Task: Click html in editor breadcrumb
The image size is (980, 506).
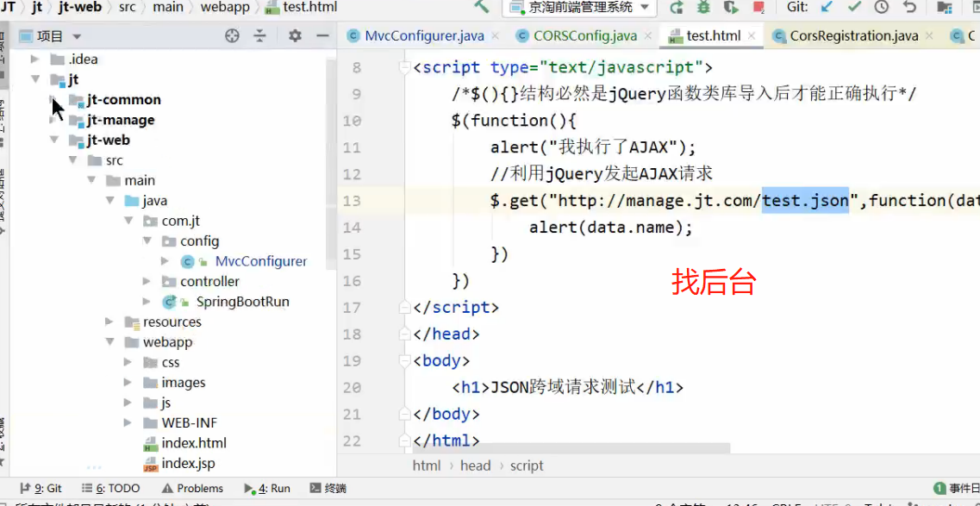Action: coord(427,465)
